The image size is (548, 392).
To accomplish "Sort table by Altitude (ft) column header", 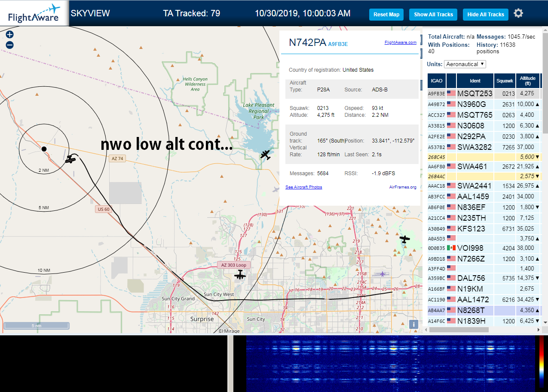I will click(527, 81).
